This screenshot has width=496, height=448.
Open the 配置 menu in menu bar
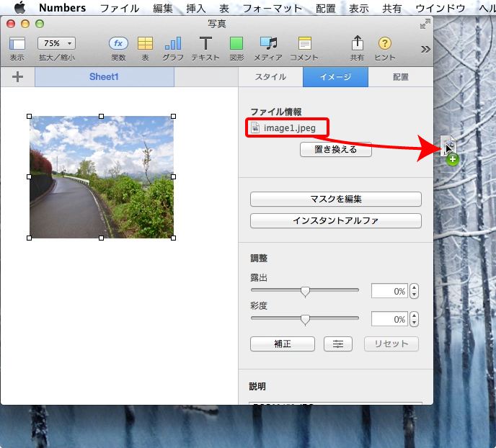[x=326, y=8]
